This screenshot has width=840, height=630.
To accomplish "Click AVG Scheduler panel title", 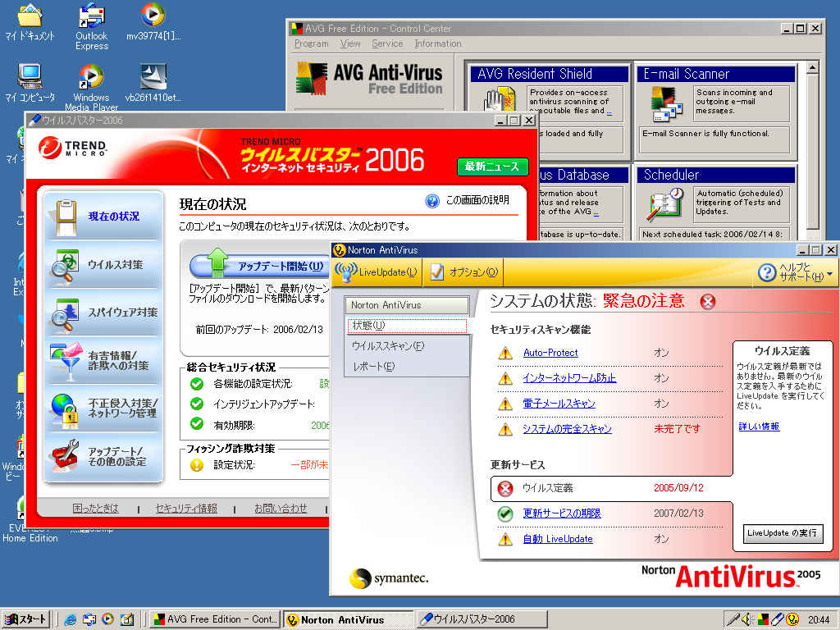I will coord(715,175).
